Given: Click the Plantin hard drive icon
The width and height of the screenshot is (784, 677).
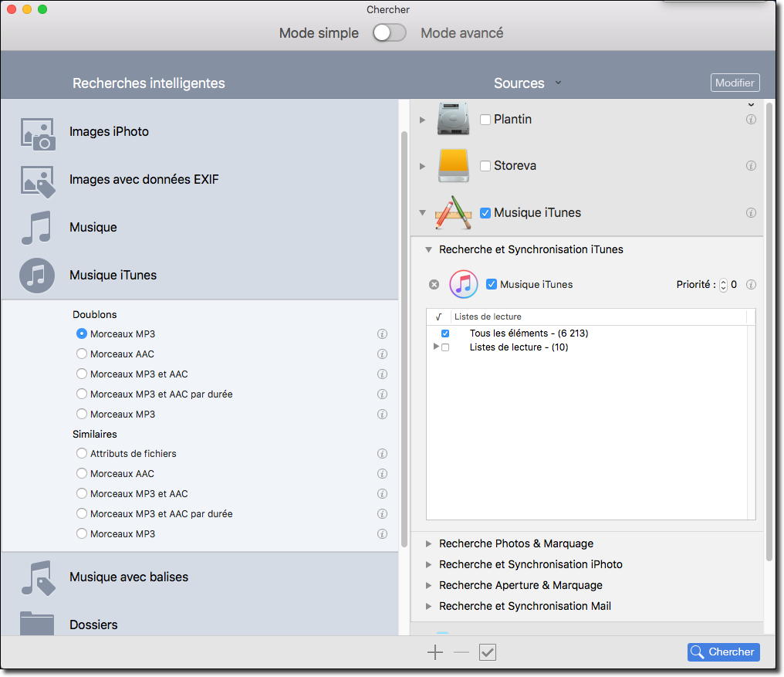Looking at the screenshot, I should click(453, 119).
